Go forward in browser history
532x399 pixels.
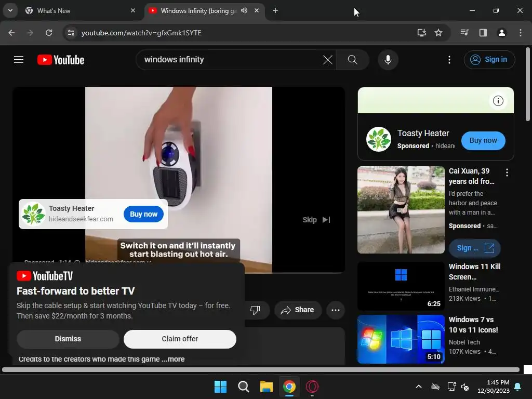click(30, 33)
